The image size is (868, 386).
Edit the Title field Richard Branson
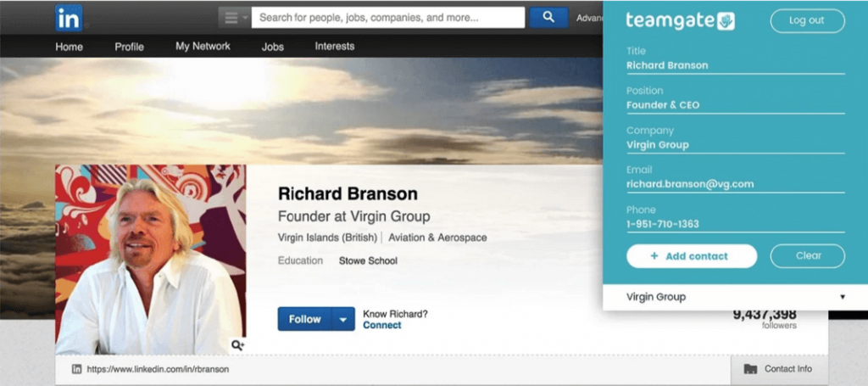pos(735,65)
